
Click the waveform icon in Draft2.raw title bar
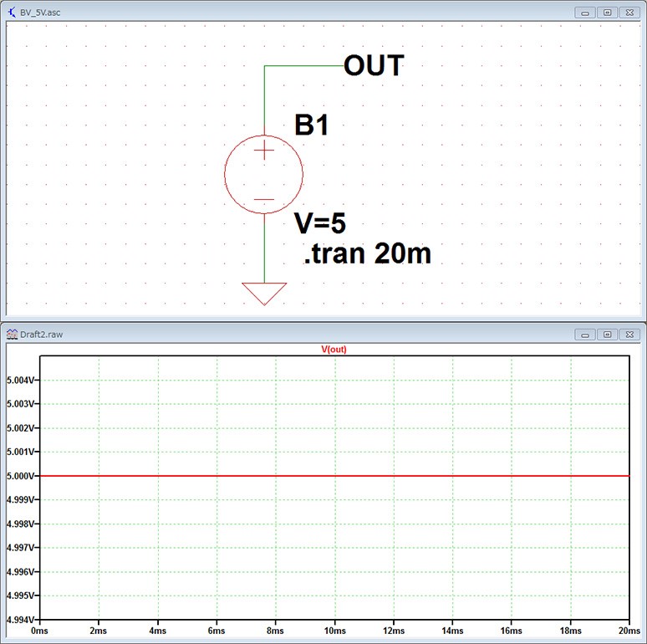click(x=11, y=333)
